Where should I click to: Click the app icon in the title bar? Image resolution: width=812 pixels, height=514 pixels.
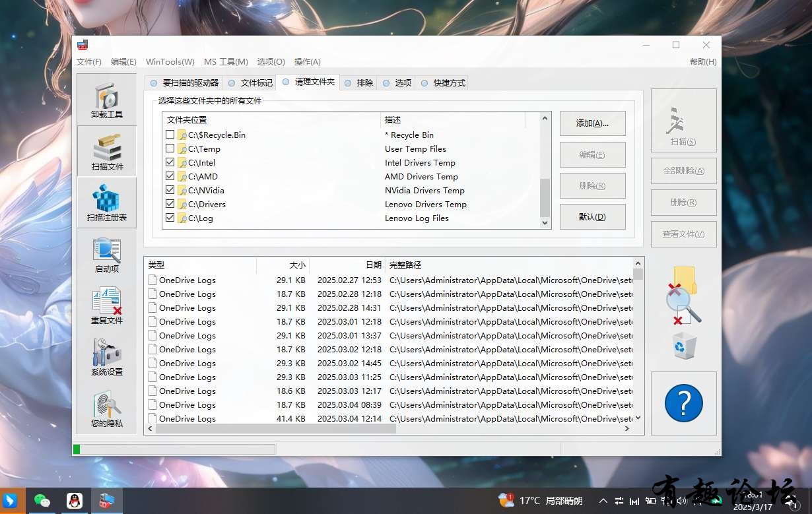[83, 45]
